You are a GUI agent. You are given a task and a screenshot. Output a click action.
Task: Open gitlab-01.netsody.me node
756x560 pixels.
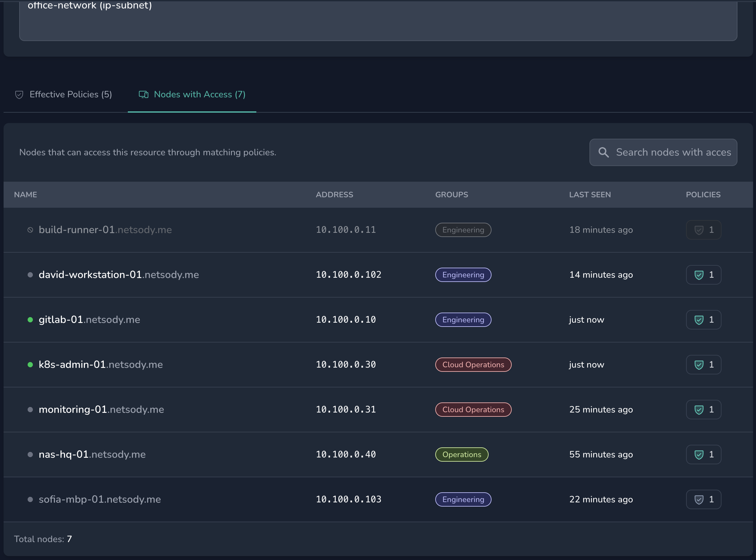click(89, 320)
